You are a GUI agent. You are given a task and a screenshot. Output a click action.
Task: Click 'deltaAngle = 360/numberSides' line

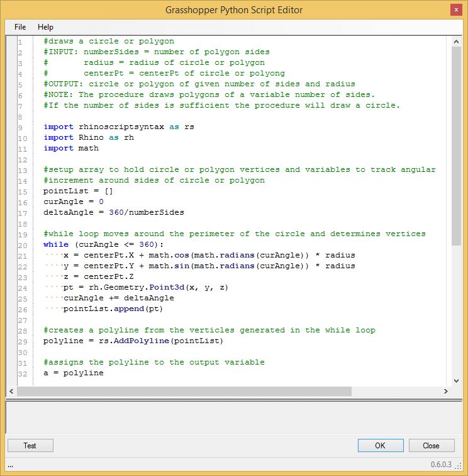click(x=114, y=212)
